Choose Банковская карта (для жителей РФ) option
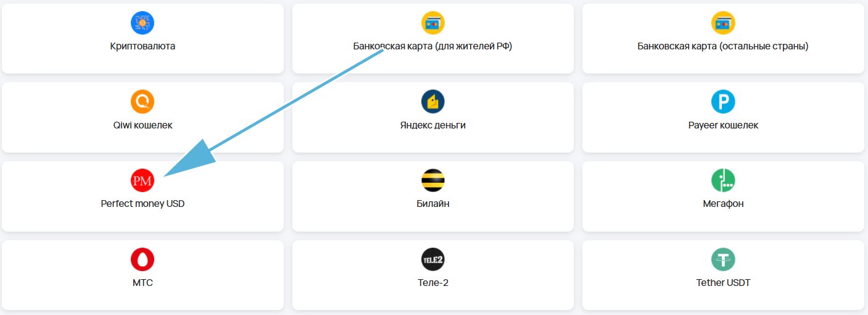The width and height of the screenshot is (868, 315). [x=433, y=39]
